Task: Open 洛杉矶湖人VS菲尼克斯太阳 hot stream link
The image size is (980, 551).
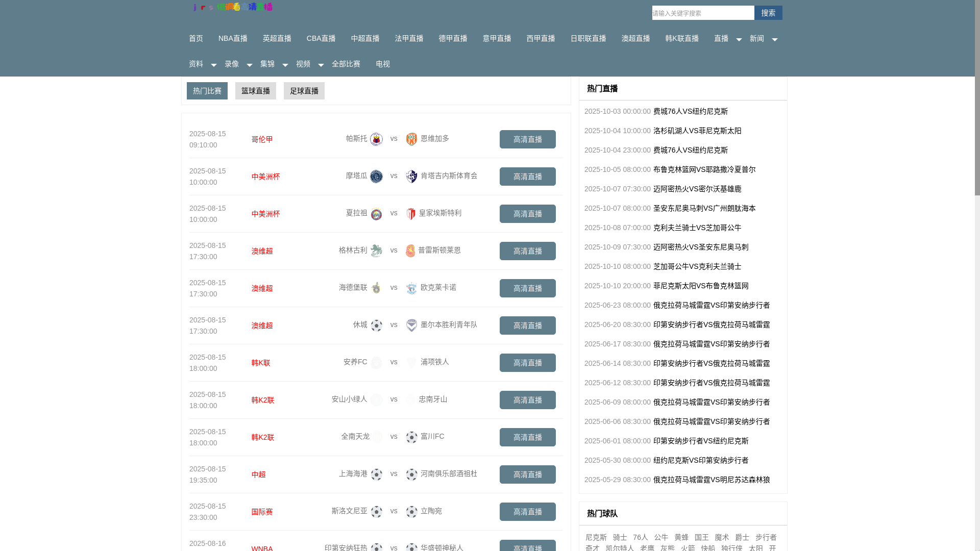Action: [x=697, y=131]
